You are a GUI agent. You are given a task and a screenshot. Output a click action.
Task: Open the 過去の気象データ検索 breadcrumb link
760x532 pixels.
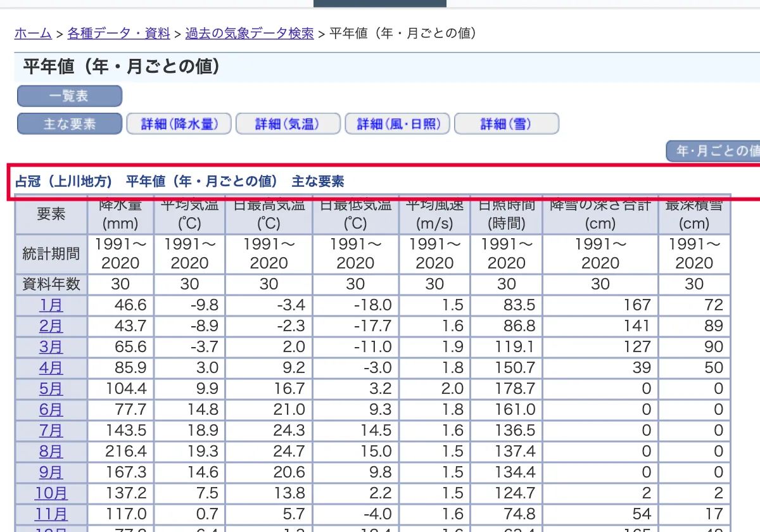pyautogui.click(x=250, y=34)
